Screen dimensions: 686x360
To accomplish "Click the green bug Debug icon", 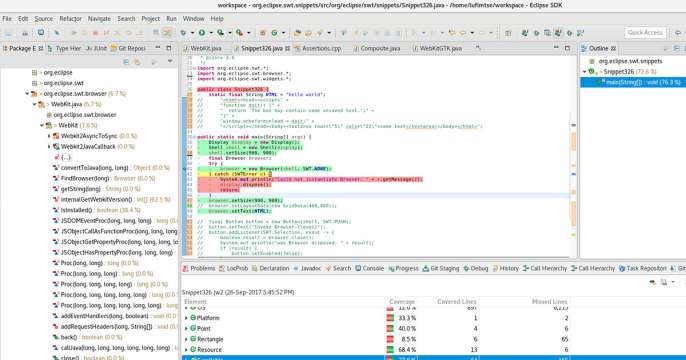I will 183,33.
